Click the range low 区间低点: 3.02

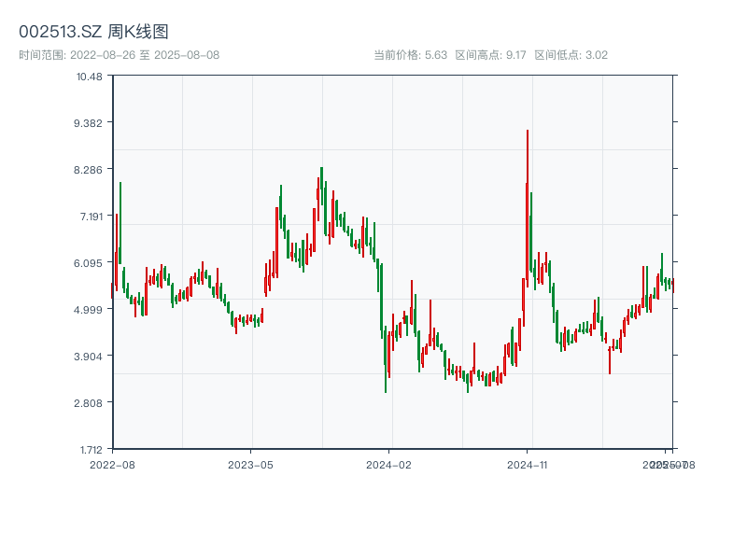coord(571,55)
